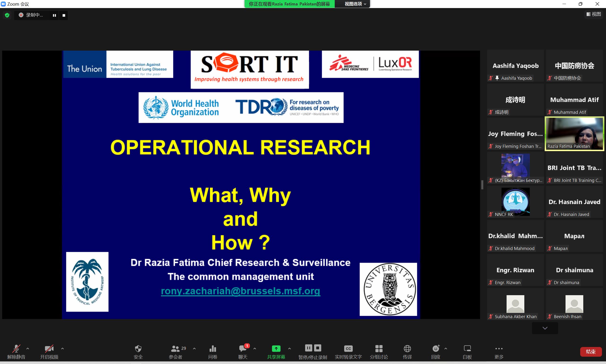The height and width of the screenshot is (364, 606).
Task: Enable 实时转录文字 live transcript
Action: (x=348, y=352)
